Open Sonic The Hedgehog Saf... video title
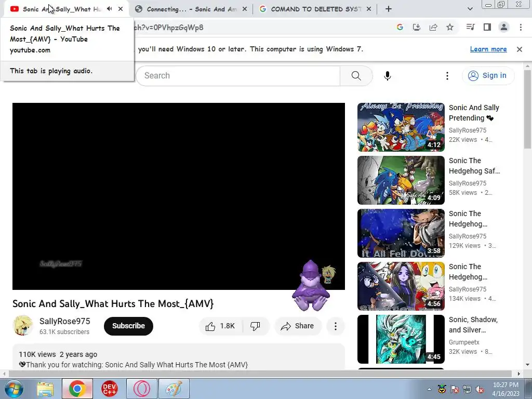 (x=474, y=166)
